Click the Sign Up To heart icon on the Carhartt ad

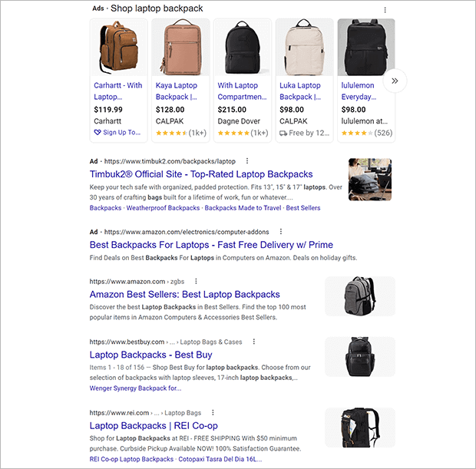tap(98, 132)
